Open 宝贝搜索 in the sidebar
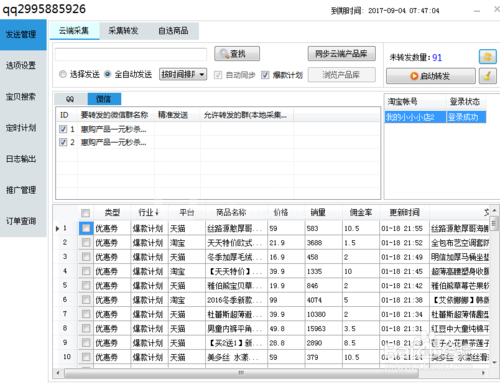 pos(21,97)
